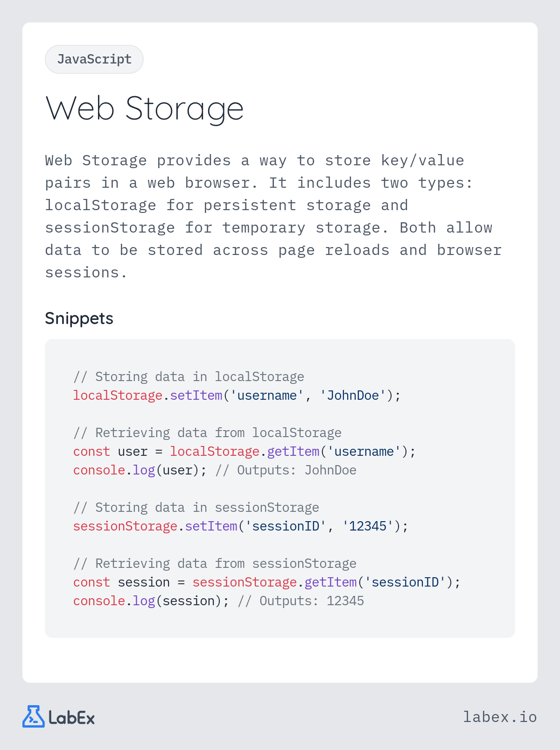Click the 'Outputs: JohnDoe' inline comment
Screen dimensions: 560x750
(286, 470)
